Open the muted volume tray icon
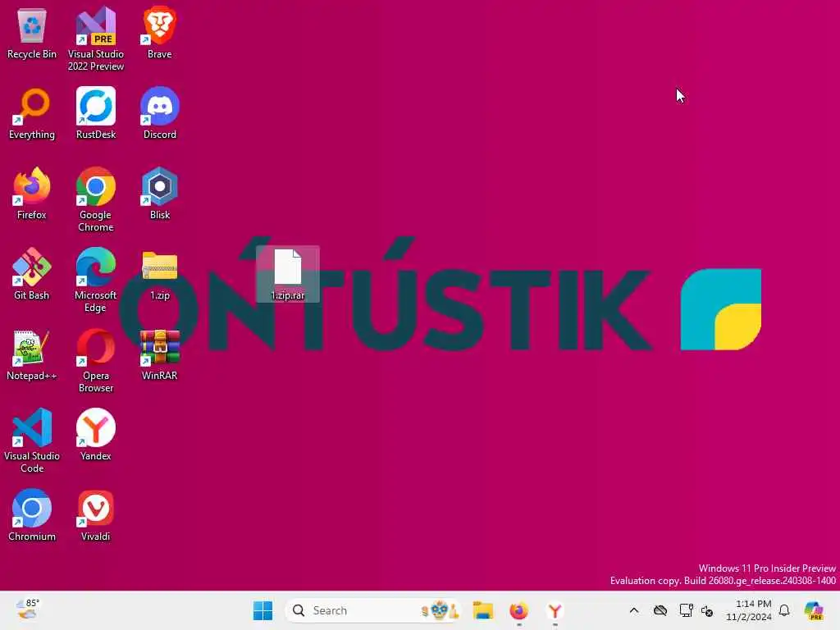The width and height of the screenshot is (840, 630). coord(706,610)
